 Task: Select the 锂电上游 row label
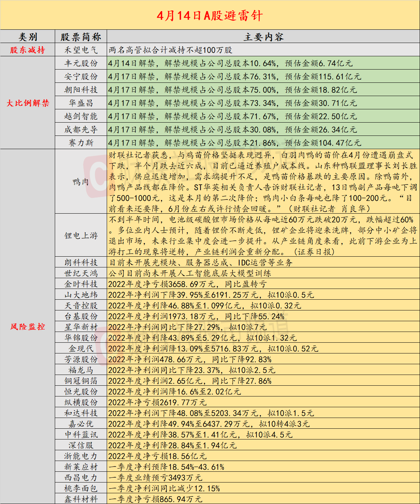(x=81, y=236)
